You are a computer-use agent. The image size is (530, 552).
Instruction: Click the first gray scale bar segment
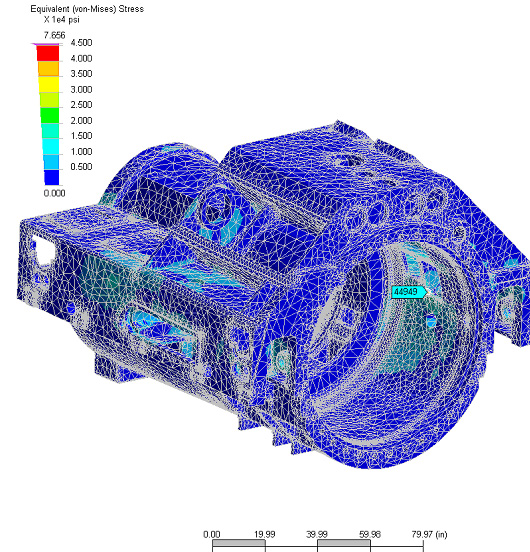[x=239, y=544]
